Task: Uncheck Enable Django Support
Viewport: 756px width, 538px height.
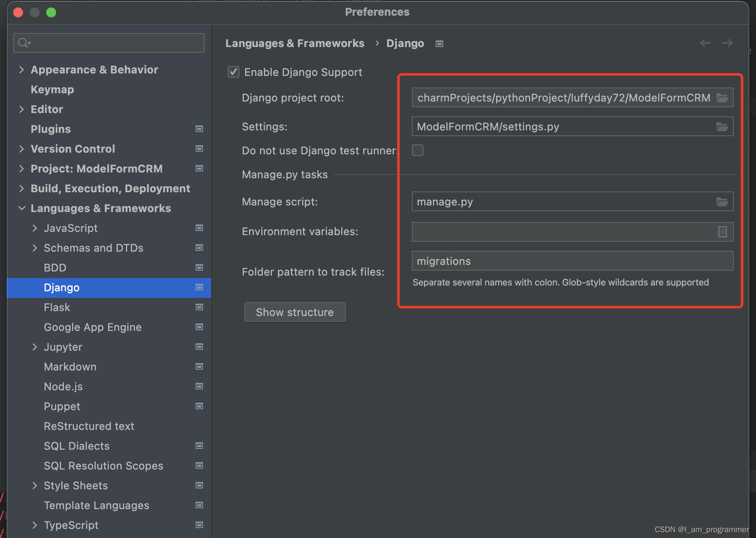Action: pos(234,71)
